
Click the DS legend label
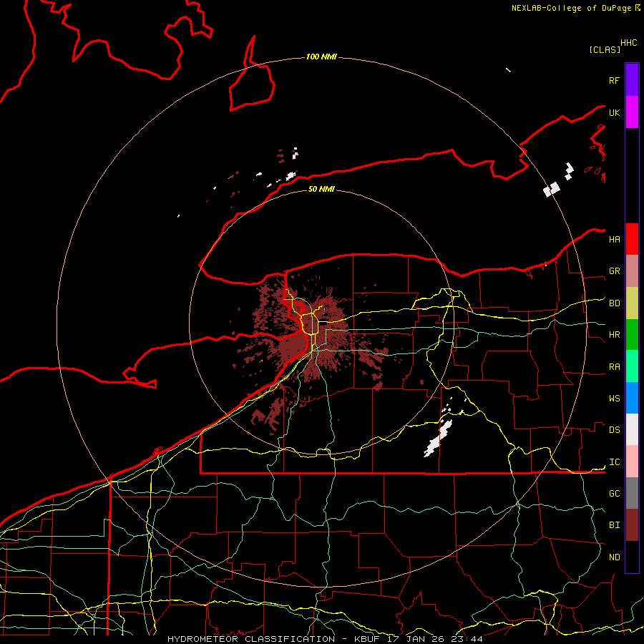coord(615,430)
